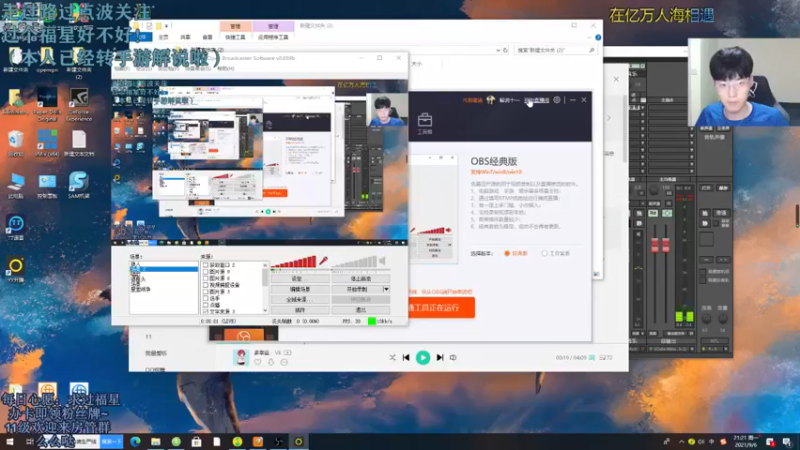The image size is (800, 450).
Task: Open Windows Start menu
Action: click(10, 442)
